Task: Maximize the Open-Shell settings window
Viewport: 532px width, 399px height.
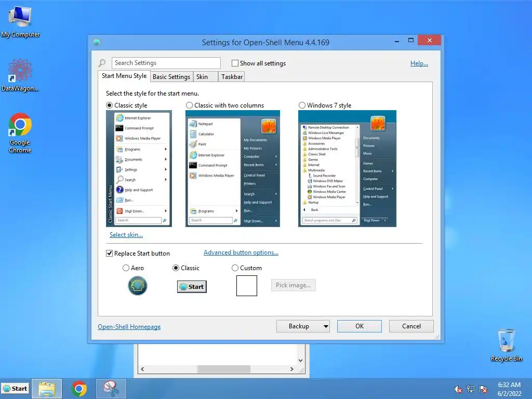Action: pos(411,41)
